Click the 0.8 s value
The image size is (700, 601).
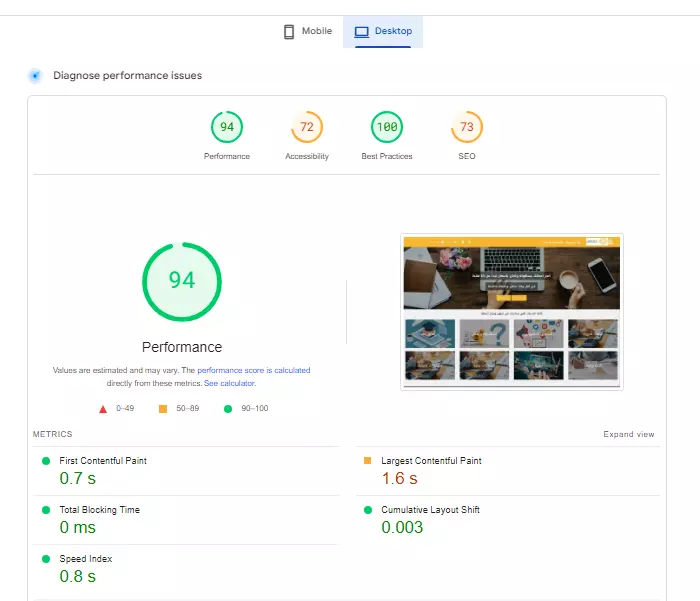tap(78, 576)
